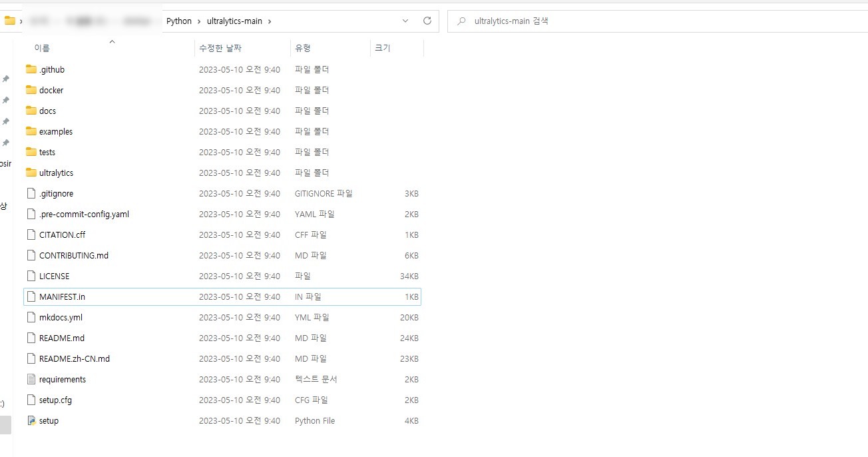
Task: Sort by the 유형 column header
Action: click(x=303, y=48)
